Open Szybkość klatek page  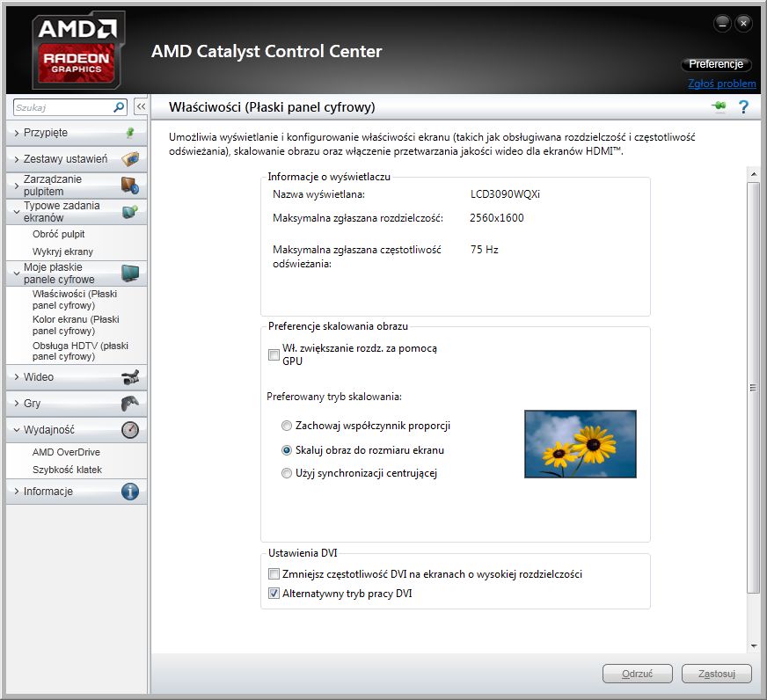67,470
